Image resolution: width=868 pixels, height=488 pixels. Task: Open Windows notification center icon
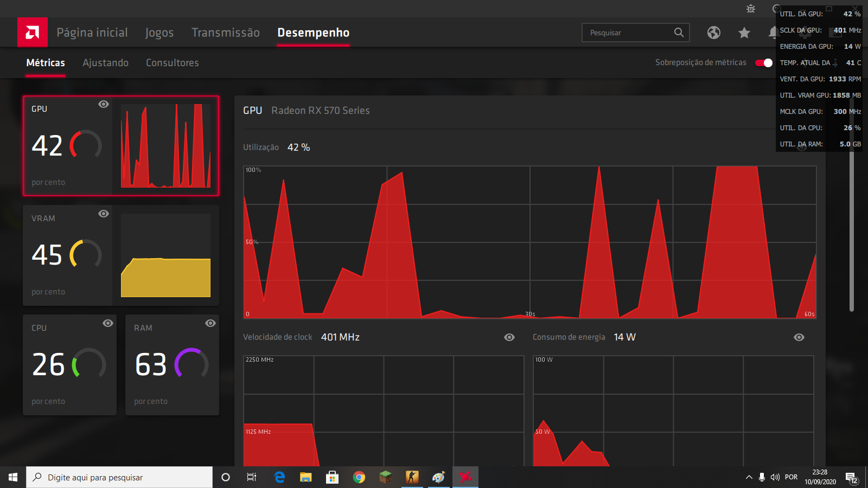tap(851, 478)
